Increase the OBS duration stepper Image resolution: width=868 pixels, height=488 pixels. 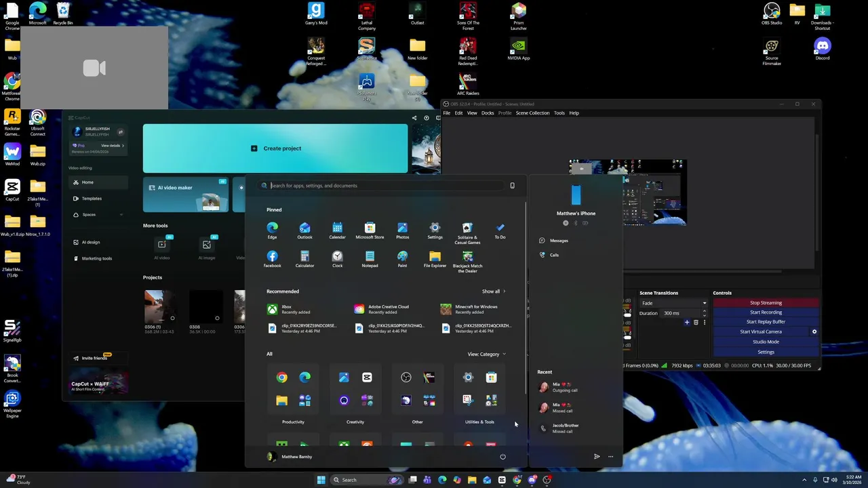pos(704,311)
